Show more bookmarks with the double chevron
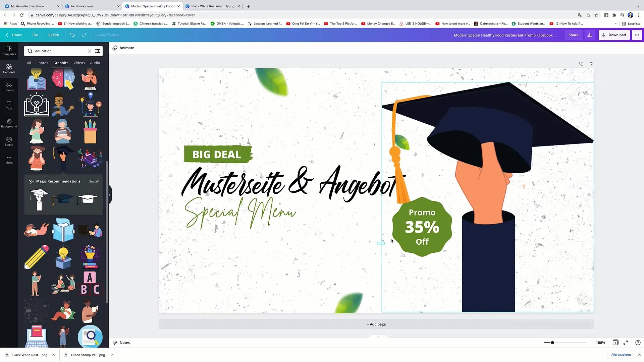The height and width of the screenshot is (362, 644). pyautogui.click(x=615, y=23)
